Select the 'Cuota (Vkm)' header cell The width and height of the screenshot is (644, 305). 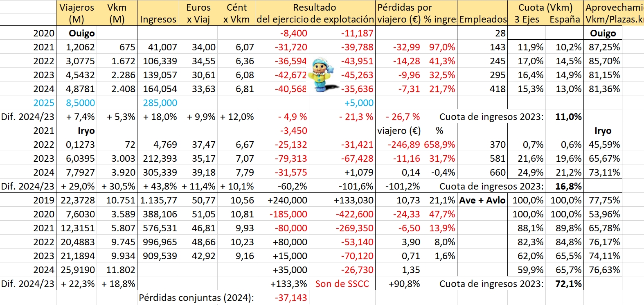tap(545, 7)
